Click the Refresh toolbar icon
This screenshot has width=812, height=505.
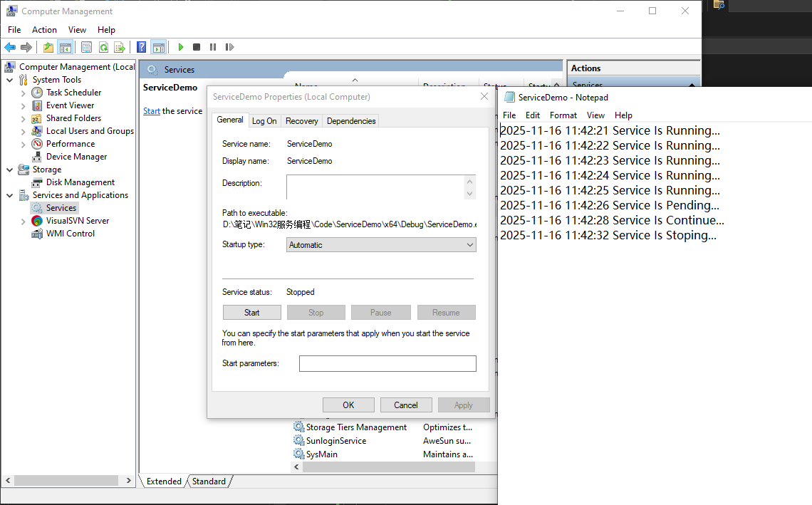tap(103, 47)
